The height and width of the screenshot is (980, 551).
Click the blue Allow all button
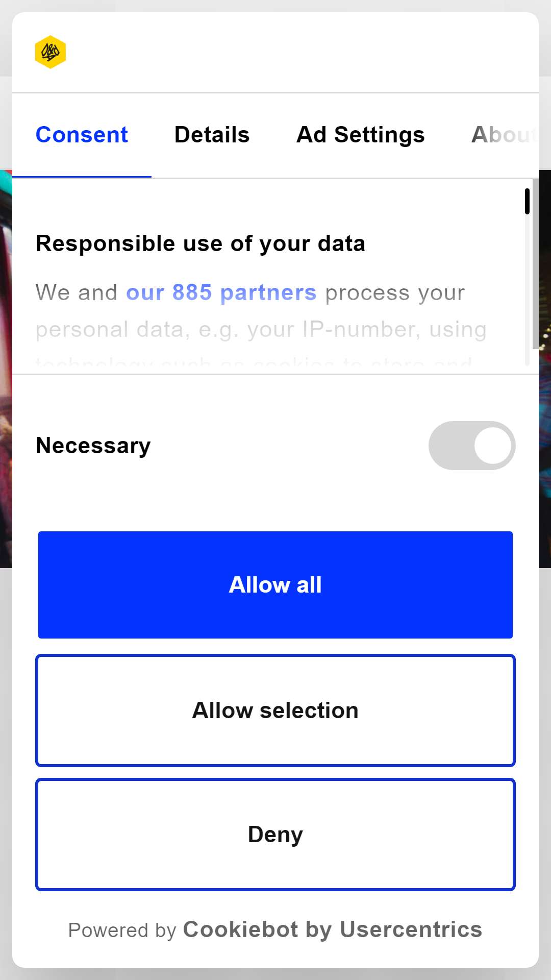click(275, 585)
